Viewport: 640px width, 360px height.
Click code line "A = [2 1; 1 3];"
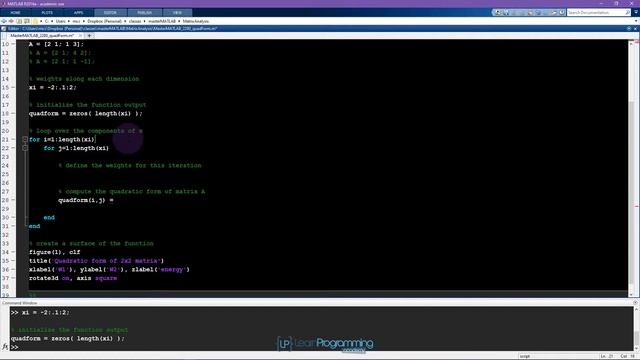click(56, 44)
